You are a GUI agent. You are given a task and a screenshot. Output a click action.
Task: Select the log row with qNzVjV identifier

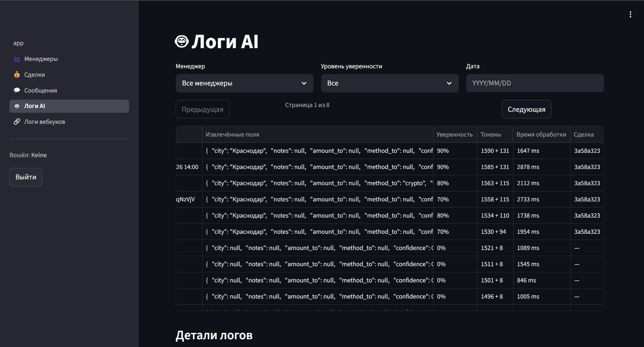pos(185,199)
